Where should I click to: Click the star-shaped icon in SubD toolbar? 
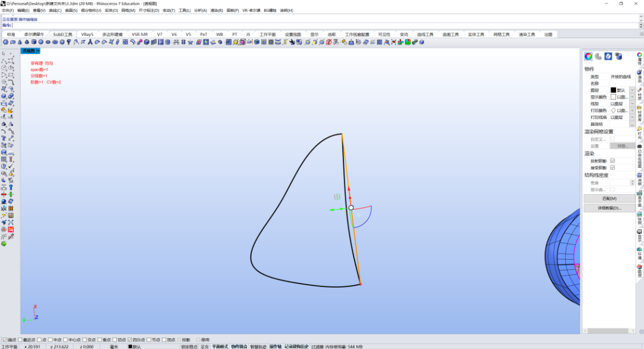click(x=190, y=42)
